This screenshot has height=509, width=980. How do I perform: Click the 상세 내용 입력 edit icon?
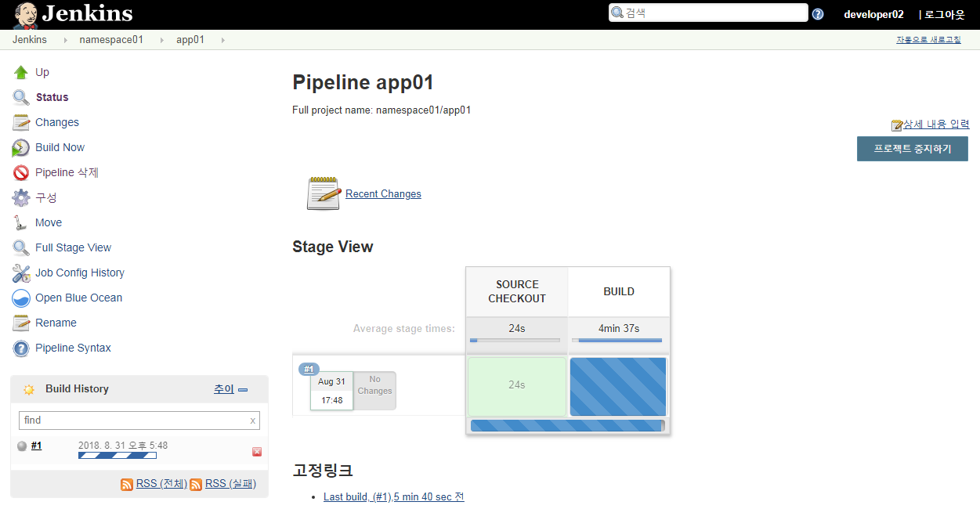tap(897, 125)
